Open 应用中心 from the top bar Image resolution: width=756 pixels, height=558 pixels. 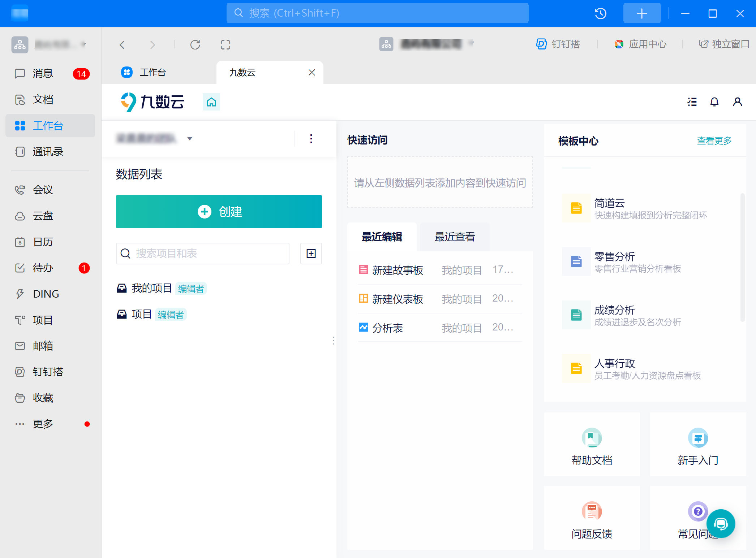coord(640,44)
